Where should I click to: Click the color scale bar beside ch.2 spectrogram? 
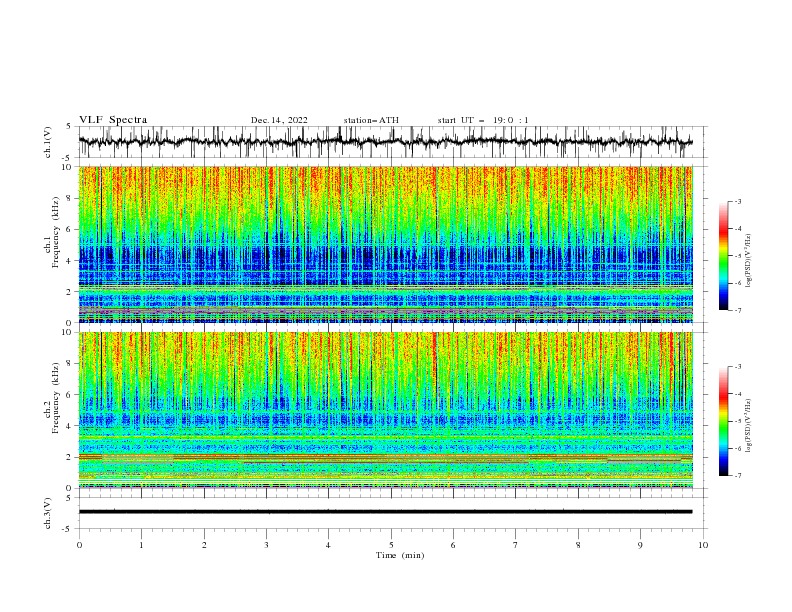[x=724, y=421]
